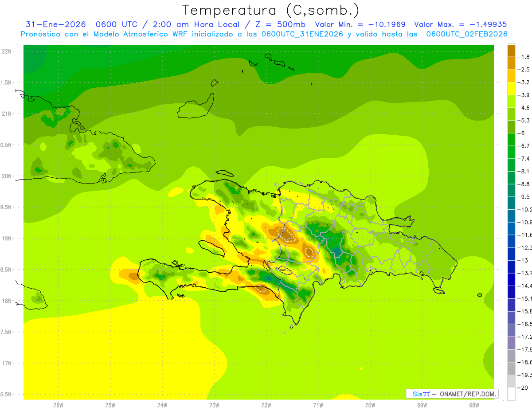Click the "0600 UTC" time in the header
532x411 pixels.
[117, 24]
